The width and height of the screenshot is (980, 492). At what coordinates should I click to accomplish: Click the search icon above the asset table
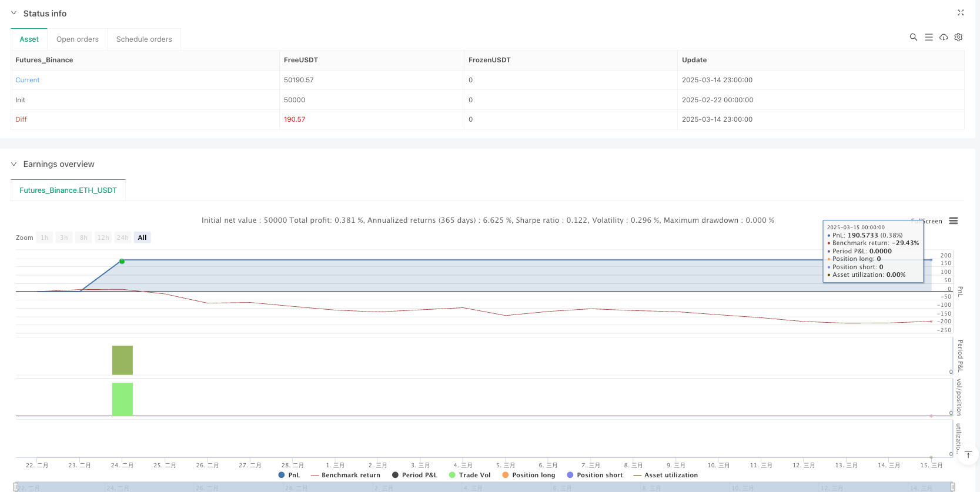(x=914, y=37)
